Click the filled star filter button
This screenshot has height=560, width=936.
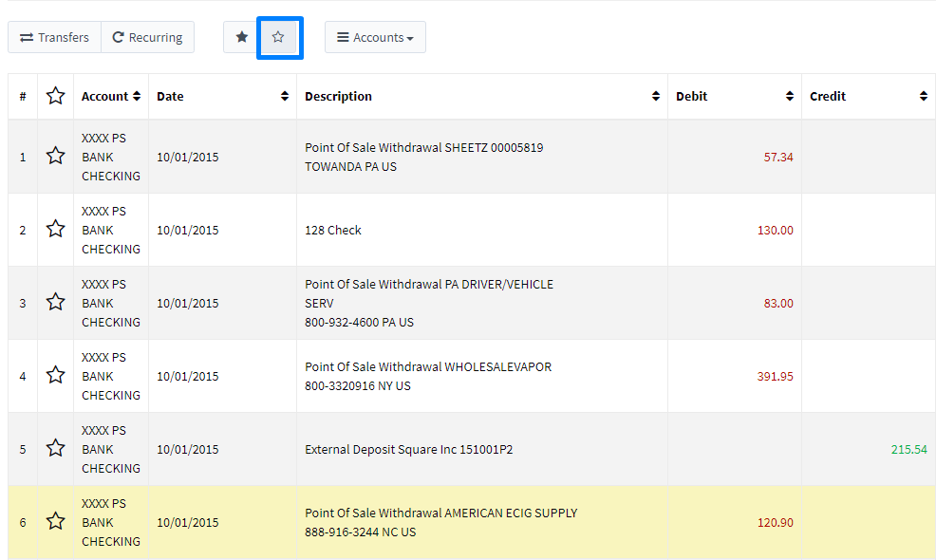(242, 37)
